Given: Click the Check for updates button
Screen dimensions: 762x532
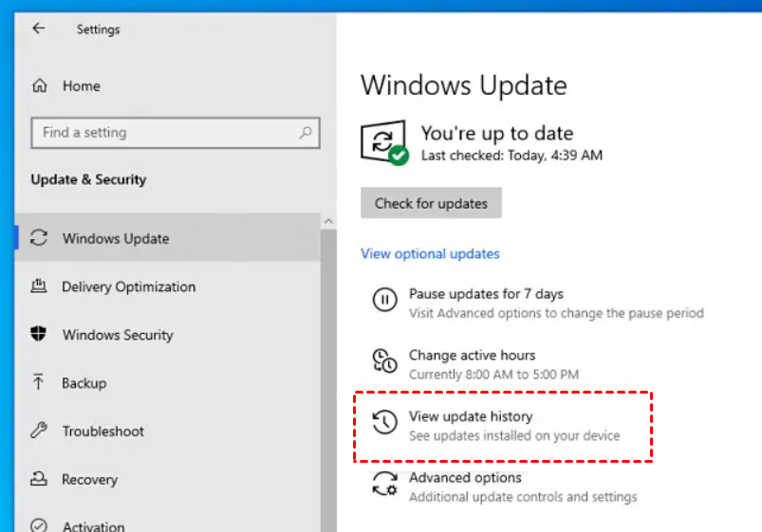Looking at the screenshot, I should (x=431, y=203).
